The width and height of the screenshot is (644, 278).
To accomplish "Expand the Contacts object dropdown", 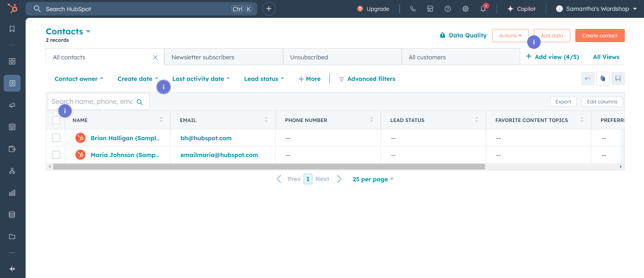I will 68,31.
